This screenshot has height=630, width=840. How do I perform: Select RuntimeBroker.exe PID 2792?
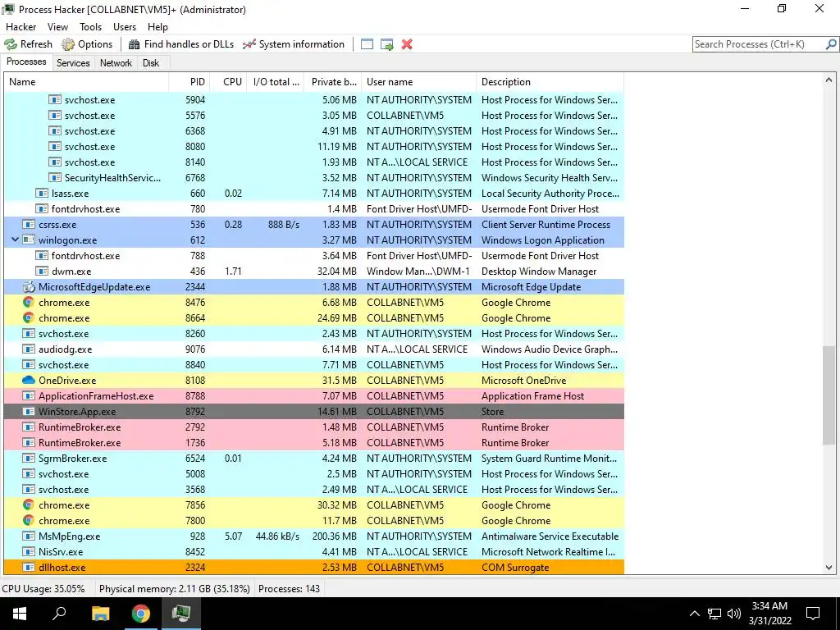click(x=314, y=427)
